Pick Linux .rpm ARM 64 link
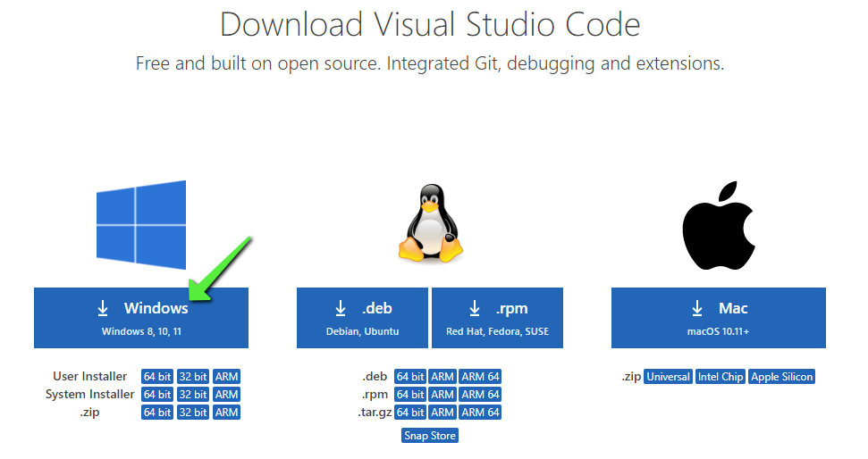This screenshot has width=868, height=459. point(481,395)
